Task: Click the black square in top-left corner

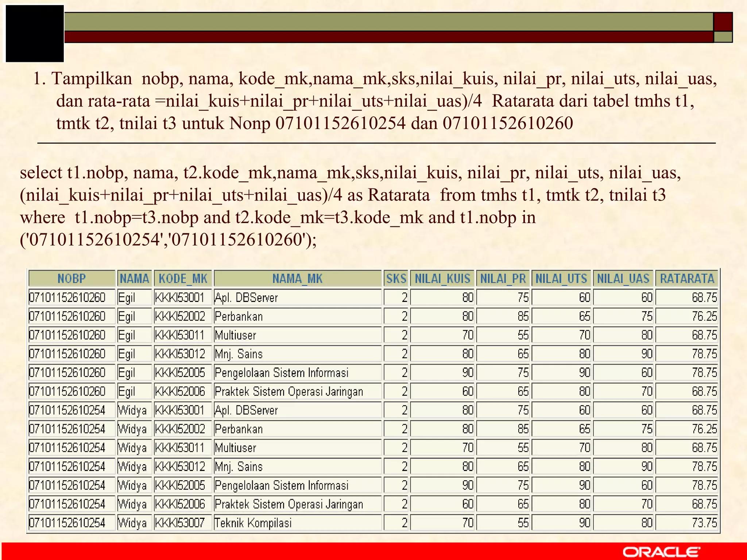Action: point(35,34)
